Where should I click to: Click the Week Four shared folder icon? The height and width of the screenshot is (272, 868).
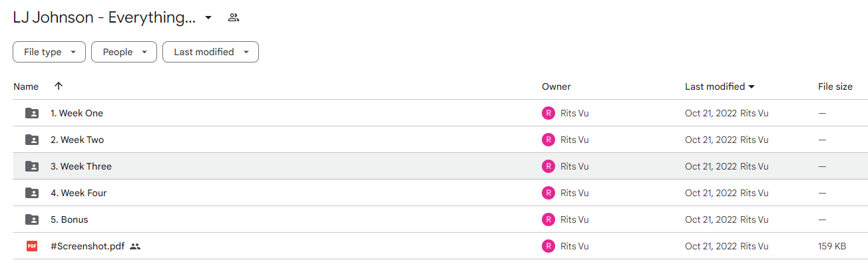pos(32,193)
